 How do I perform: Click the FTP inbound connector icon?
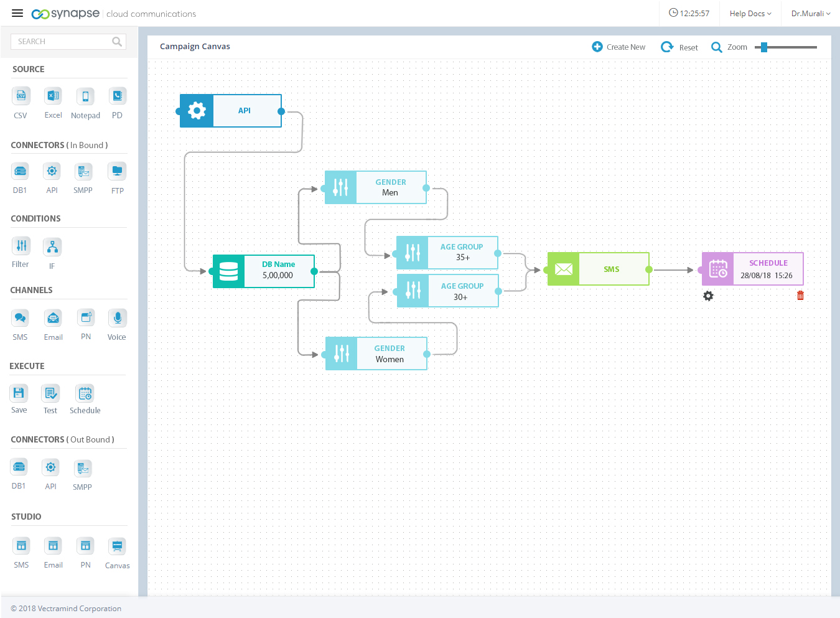pos(117,171)
